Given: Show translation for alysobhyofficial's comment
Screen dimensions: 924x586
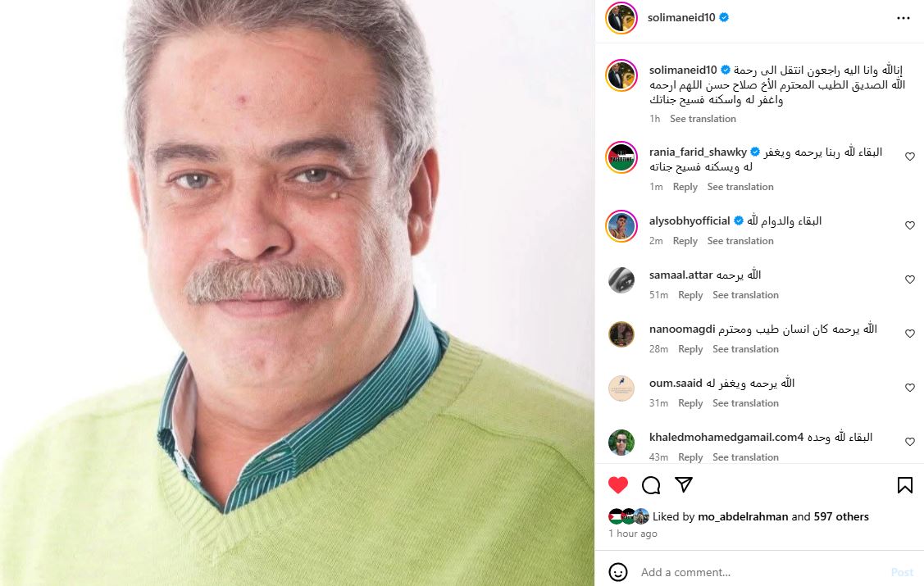Looking at the screenshot, I should [x=740, y=241].
